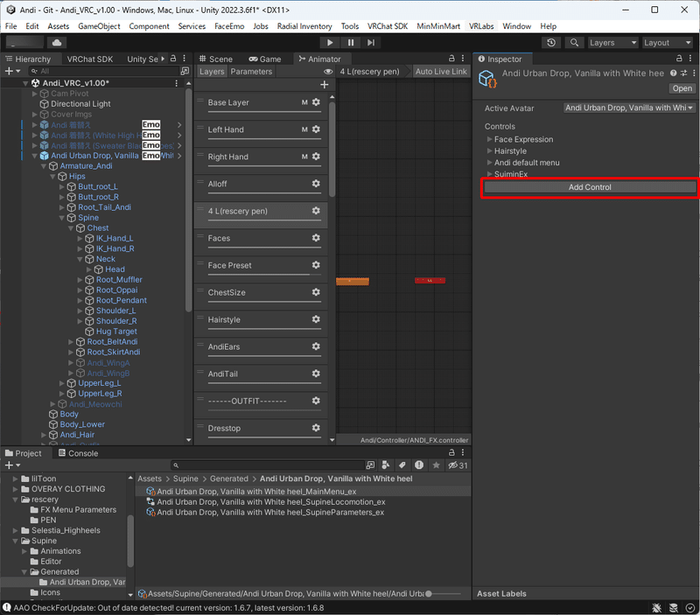Open Inspector help reference icon
This screenshot has height=615, width=700.
click(673, 73)
